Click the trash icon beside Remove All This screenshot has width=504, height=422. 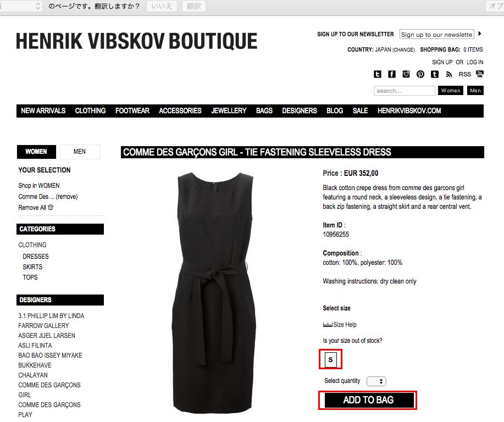point(51,207)
